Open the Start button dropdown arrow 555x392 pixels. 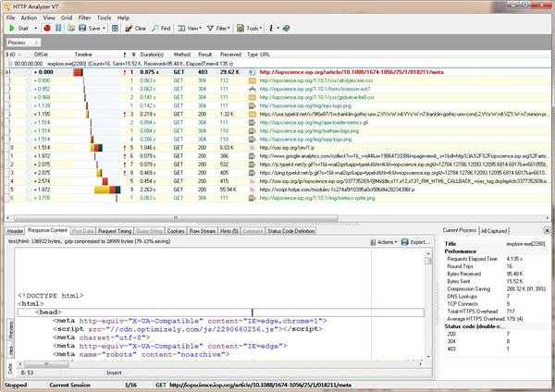click(x=35, y=29)
